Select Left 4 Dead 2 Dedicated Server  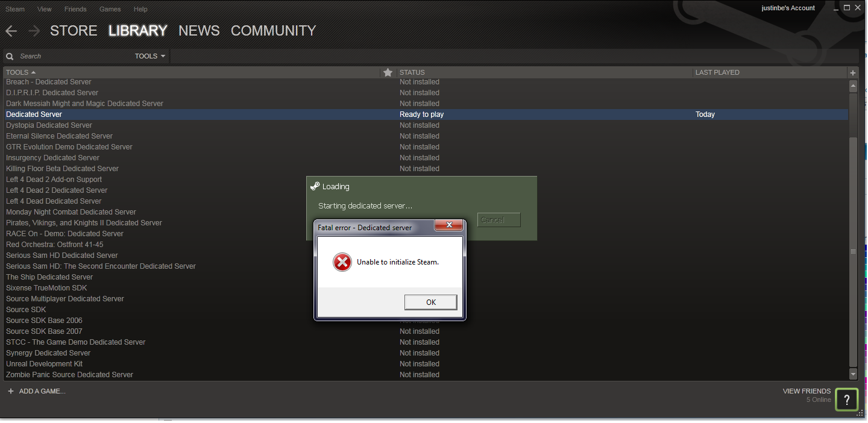pos(57,190)
